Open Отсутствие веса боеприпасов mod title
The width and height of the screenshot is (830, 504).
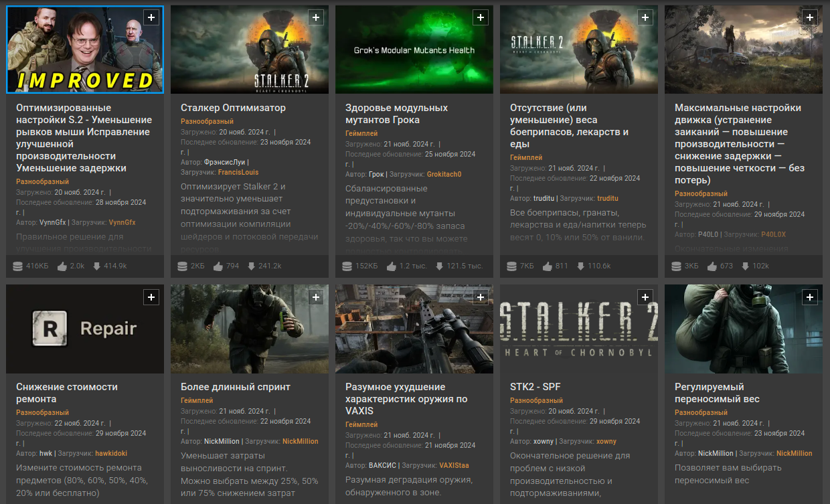click(570, 126)
